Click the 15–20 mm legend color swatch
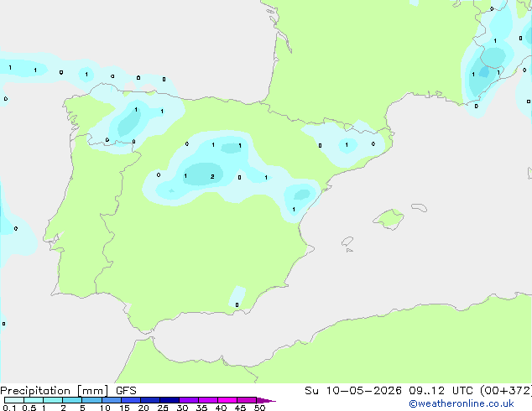 pos(130,400)
